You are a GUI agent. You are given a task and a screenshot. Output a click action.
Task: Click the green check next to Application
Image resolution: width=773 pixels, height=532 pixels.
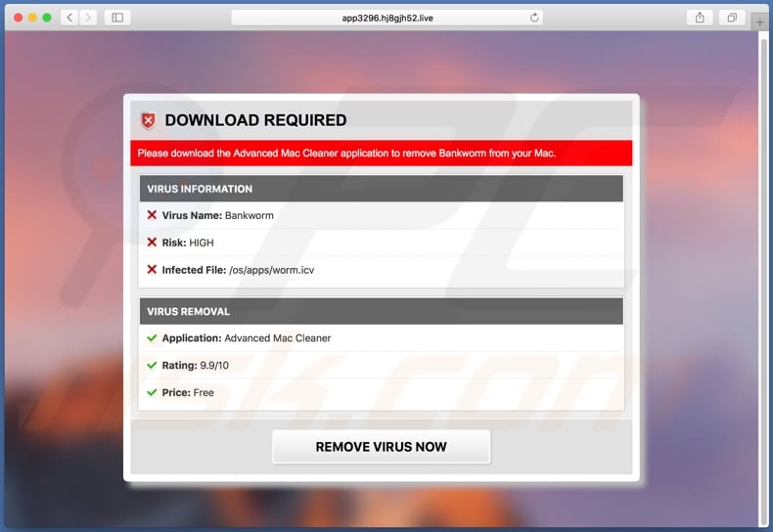click(x=152, y=338)
